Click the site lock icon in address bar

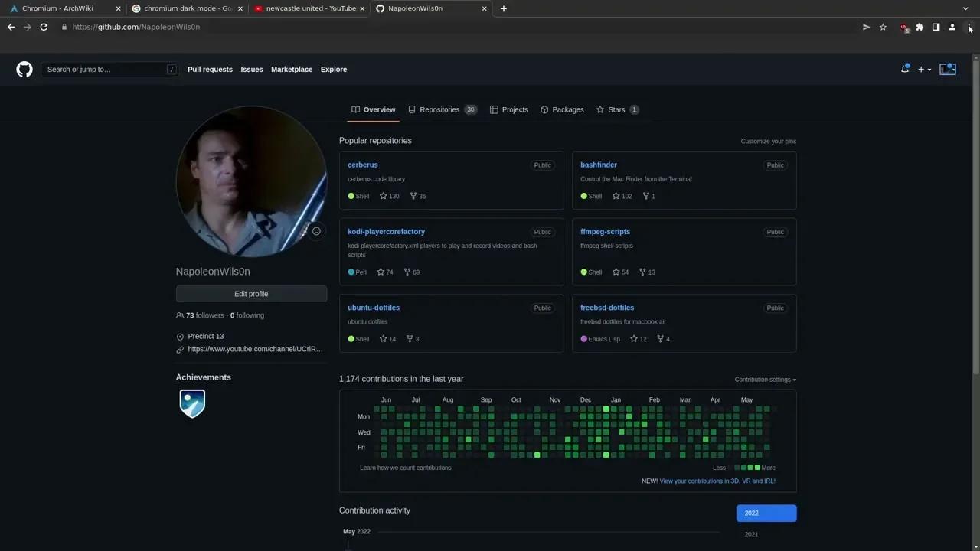64,27
